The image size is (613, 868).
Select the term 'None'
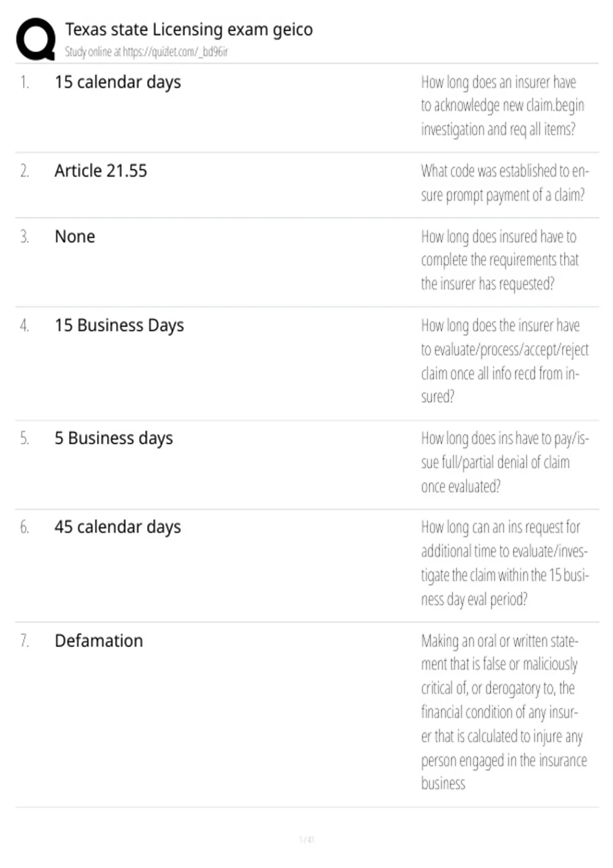pyautogui.click(x=75, y=236)
